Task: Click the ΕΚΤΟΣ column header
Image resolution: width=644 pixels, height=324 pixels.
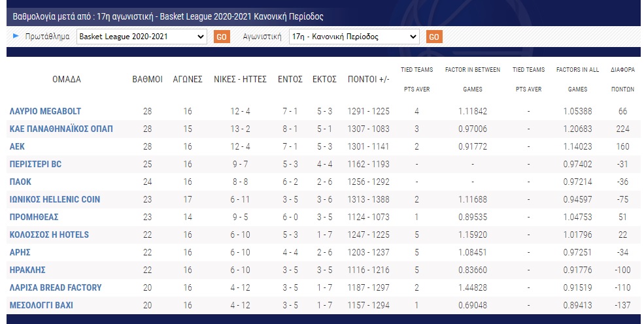Action: pyautogui.click(x=324, y=79)
